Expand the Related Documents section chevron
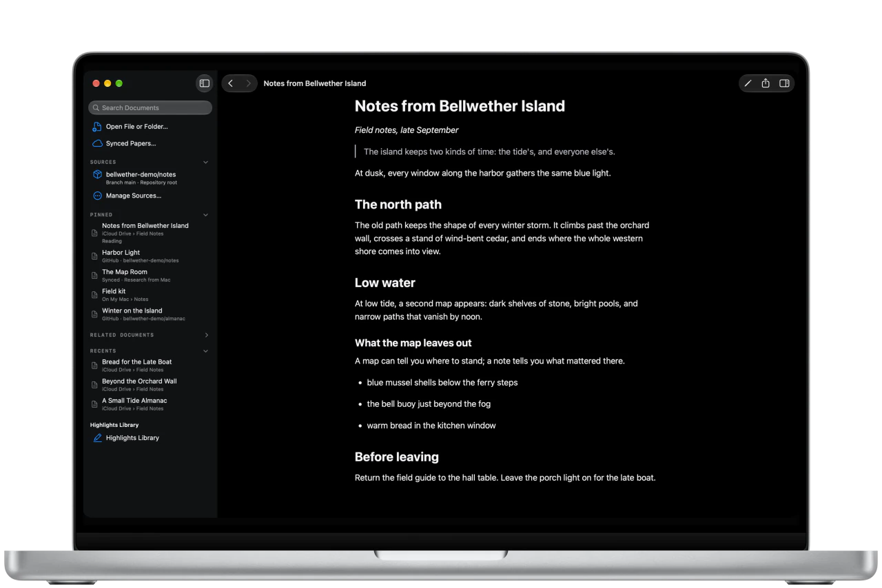 click(206, 335)
